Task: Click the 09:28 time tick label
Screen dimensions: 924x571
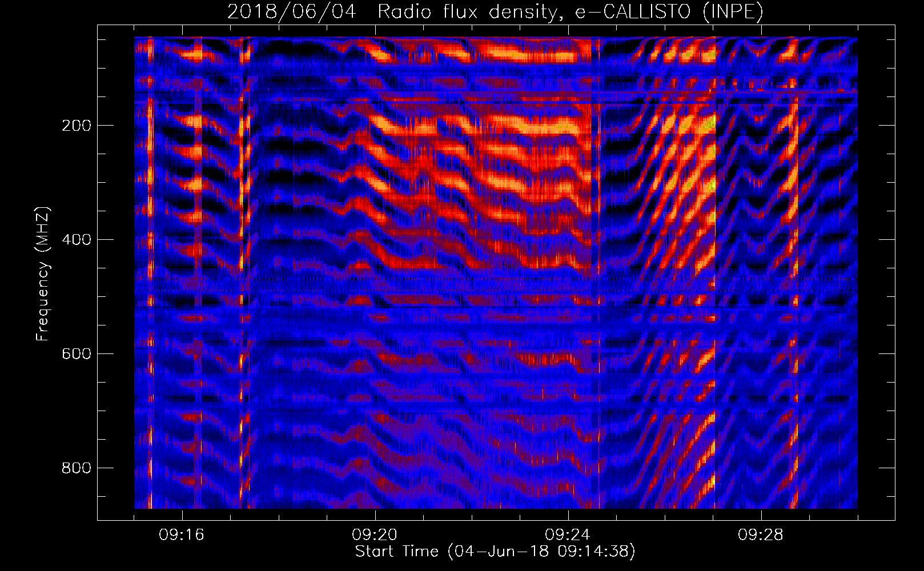Action: tap(761, 535)
